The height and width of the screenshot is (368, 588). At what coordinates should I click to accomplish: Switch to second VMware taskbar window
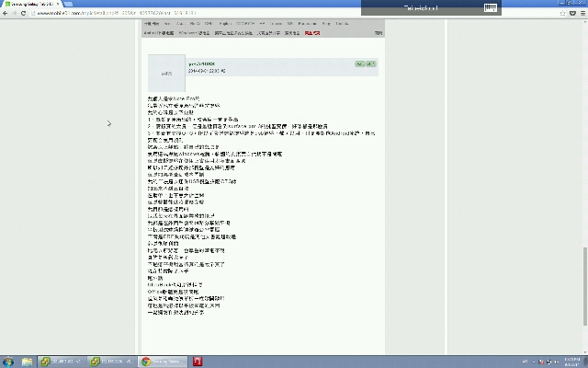tap(111, 362)
